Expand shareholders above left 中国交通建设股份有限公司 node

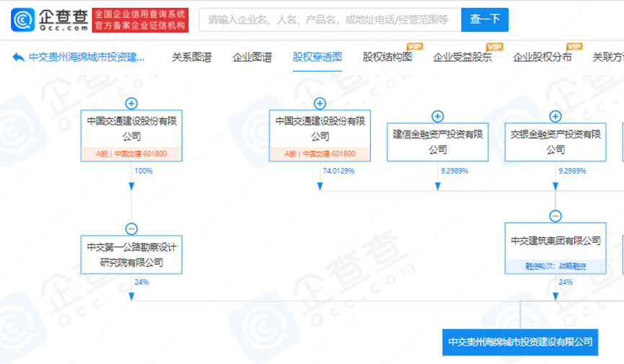131,103
